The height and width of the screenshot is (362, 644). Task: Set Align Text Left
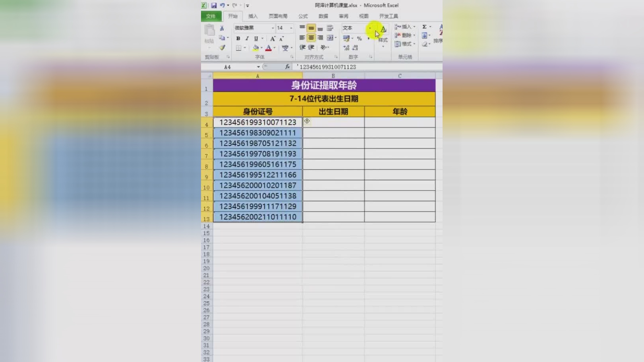click(302, 38)
